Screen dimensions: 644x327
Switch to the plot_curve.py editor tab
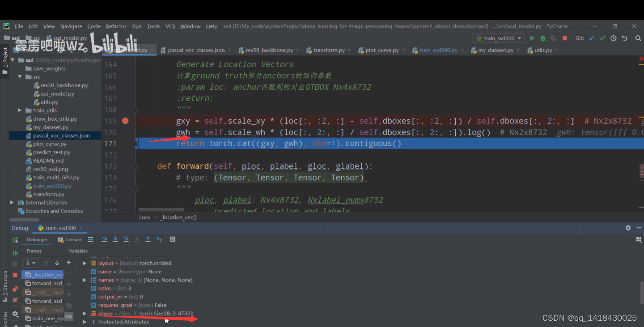[381, 50]
